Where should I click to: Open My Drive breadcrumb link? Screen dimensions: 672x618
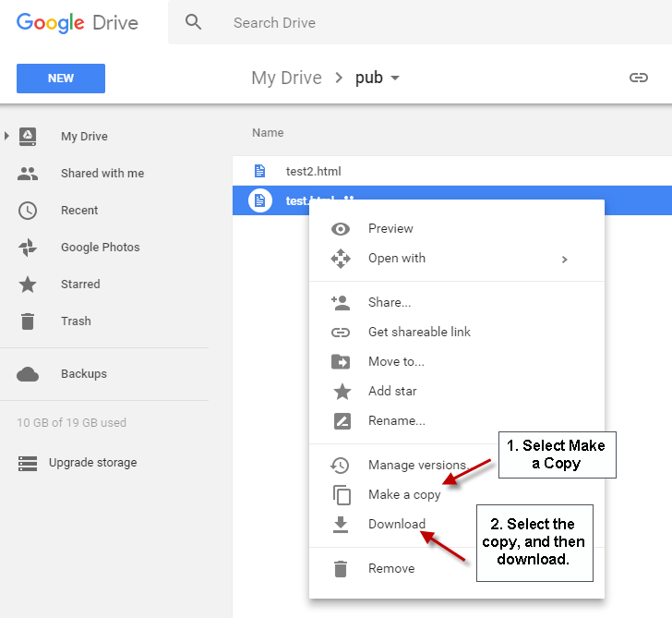286,78
